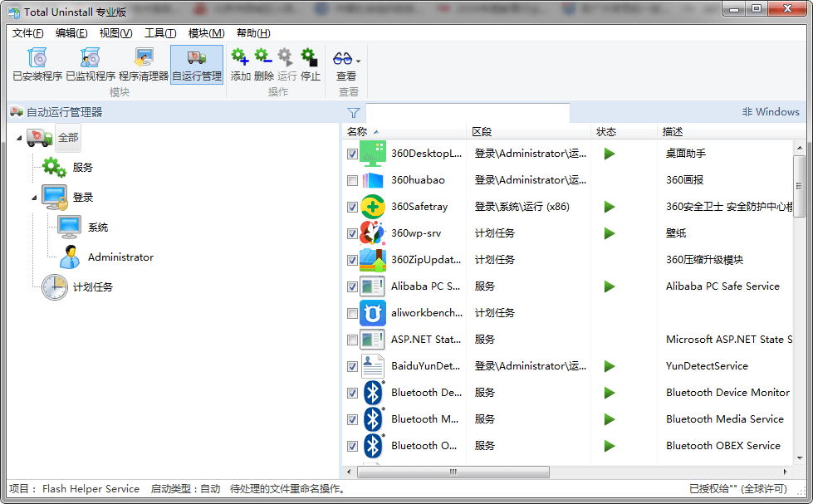Open the 帮助(H) menu
The image size is (813, 504).
coord(253,33)
